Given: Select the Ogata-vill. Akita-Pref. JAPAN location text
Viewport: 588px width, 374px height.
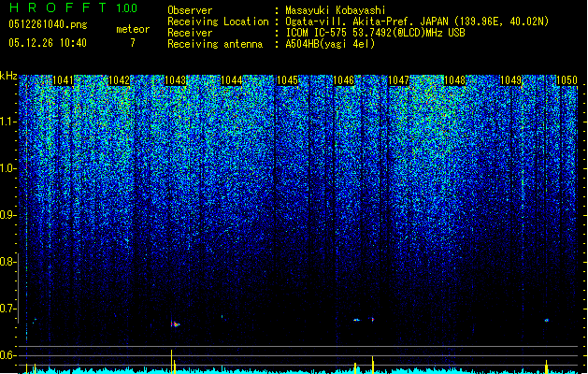Looking at the screenshot, I should point(417,22).
